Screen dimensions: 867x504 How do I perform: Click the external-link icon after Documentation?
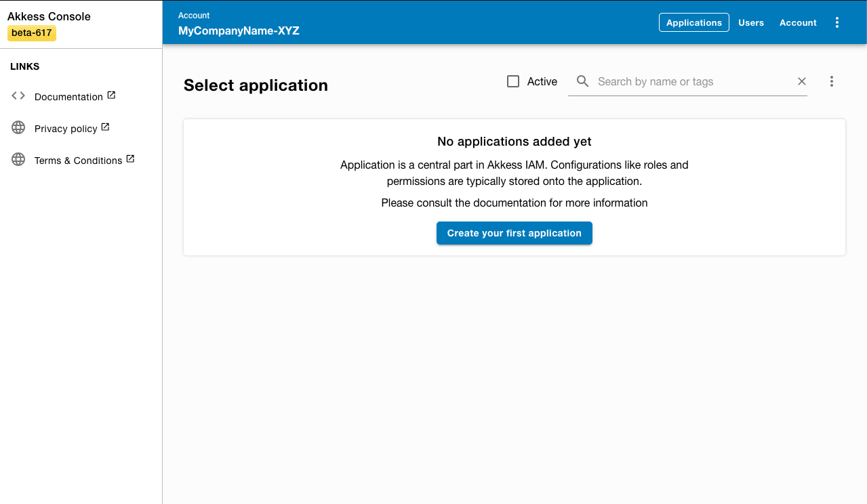point(113,94)
